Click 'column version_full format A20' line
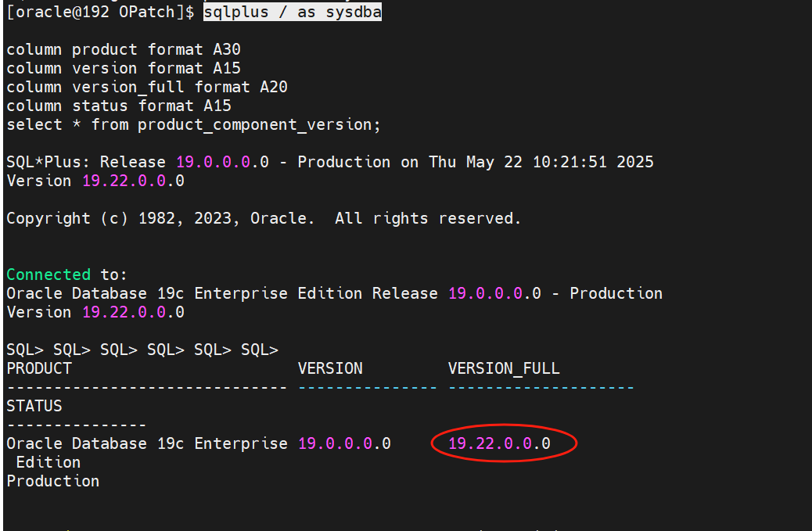 pyautogui.click(x=146, y=87)
